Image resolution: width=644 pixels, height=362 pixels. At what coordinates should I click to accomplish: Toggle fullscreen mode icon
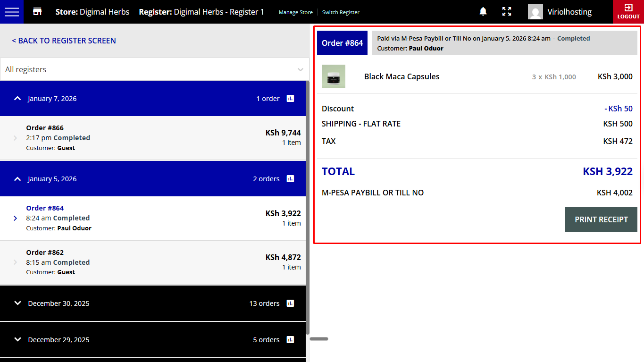click(507, 12)
